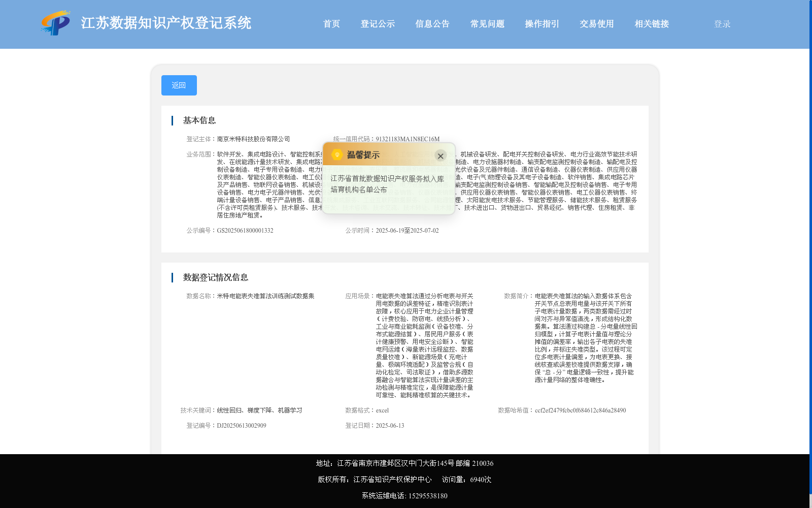
Task: Select data format value excel
Action: [382, 410]
